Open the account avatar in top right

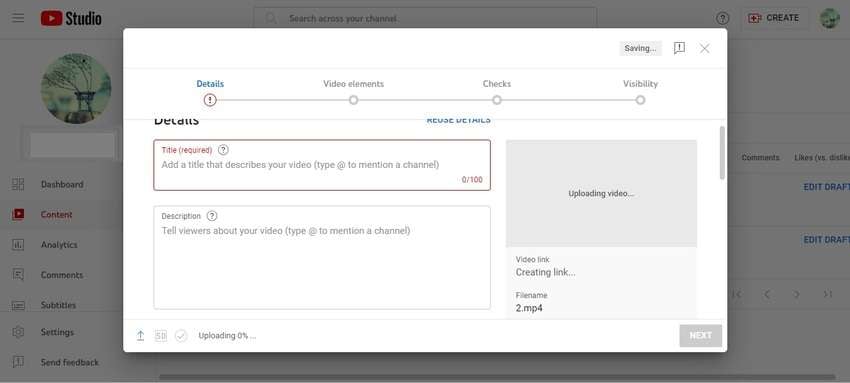click(829, 18)
